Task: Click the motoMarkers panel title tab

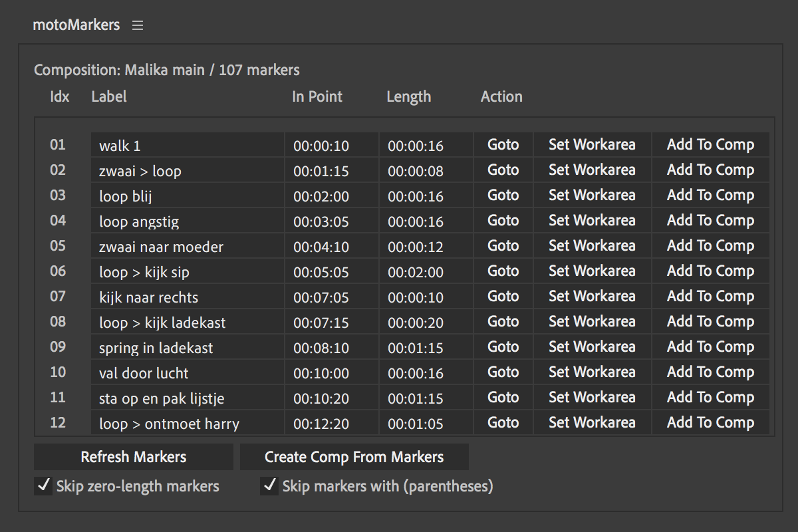Action: tap(76, 25)
